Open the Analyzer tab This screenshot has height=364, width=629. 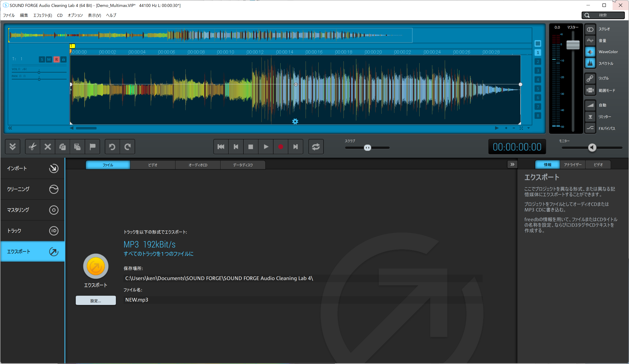point(573,164)
